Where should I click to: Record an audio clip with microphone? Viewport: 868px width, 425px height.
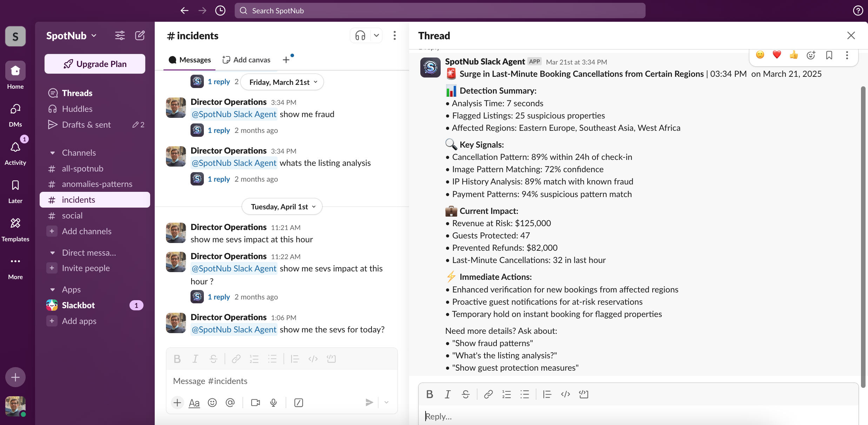[274, 403]
